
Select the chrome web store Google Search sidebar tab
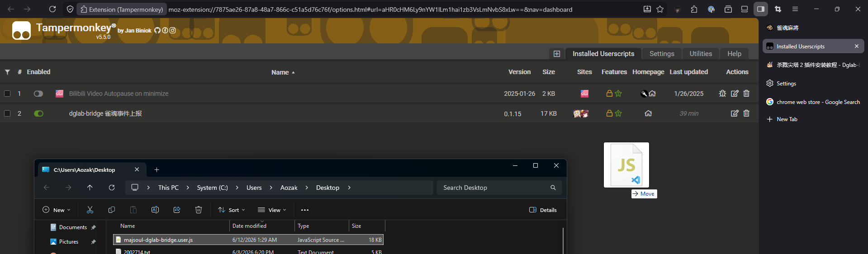pos(813,102)
